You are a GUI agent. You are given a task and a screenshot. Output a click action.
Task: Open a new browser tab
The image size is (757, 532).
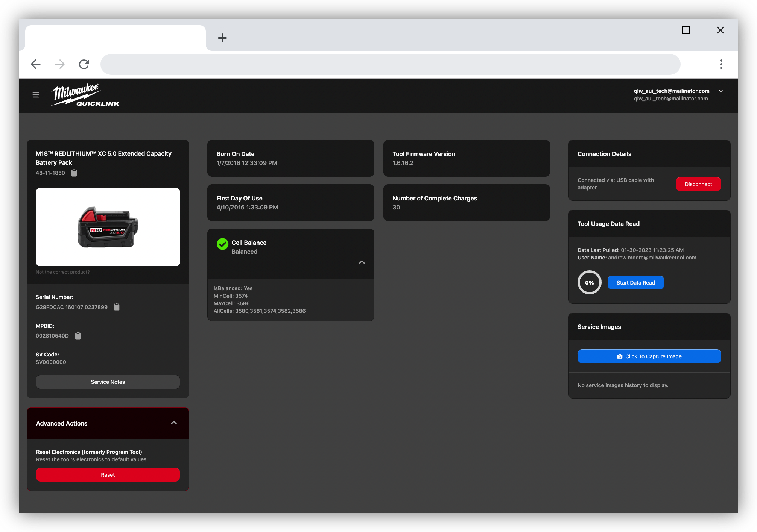click(222, 38)
